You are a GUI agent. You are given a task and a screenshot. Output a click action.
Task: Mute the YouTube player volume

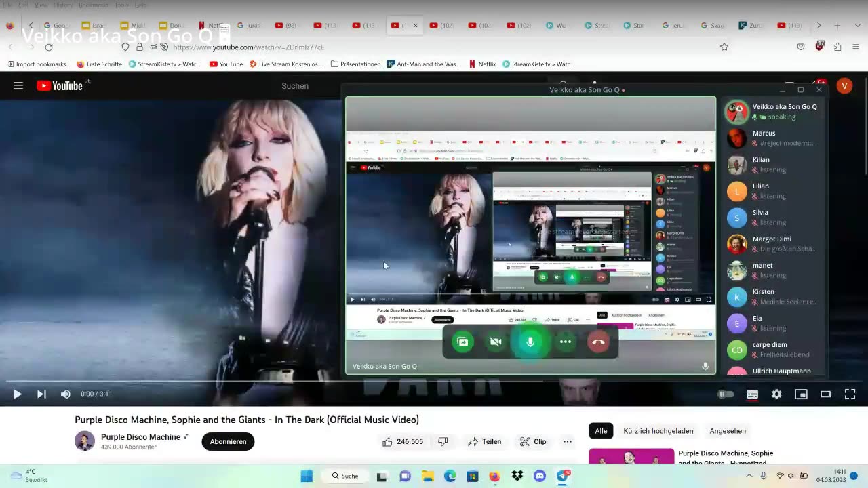tap(66, 394)
